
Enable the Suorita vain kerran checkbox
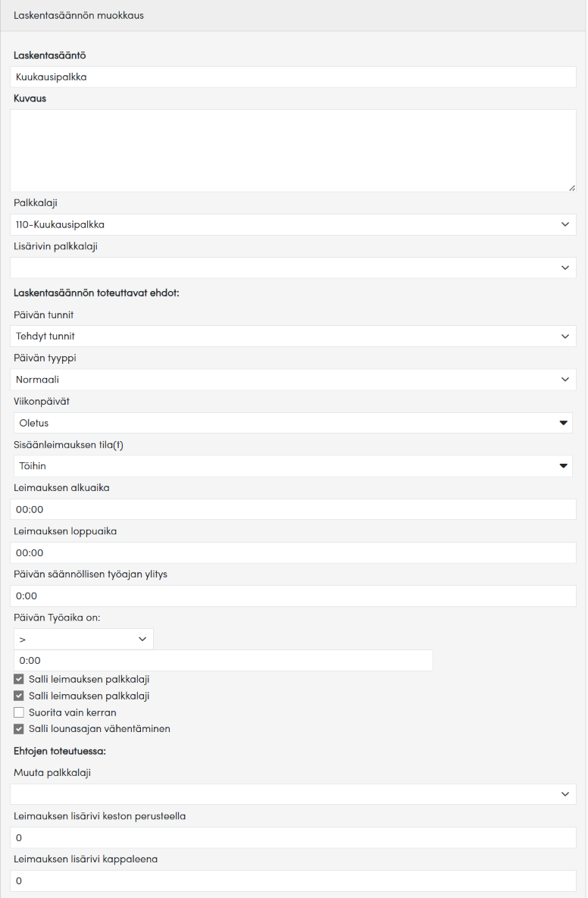click(19, 712)
